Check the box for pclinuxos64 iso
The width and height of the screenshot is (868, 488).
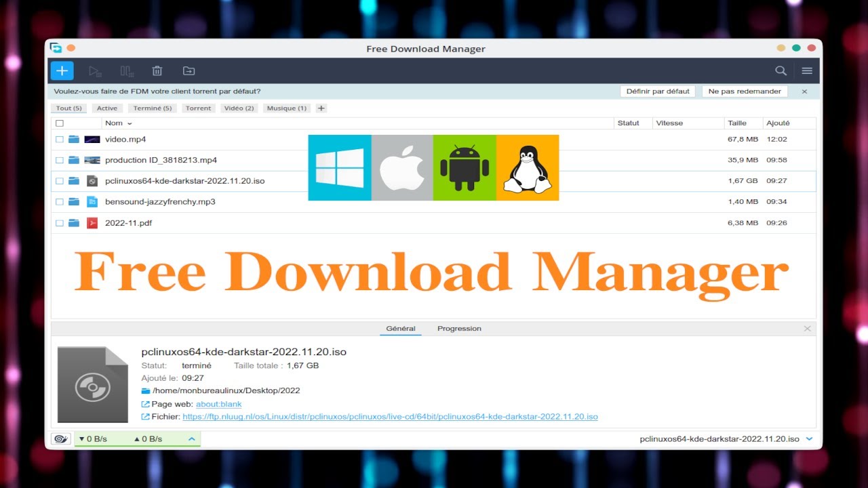60,181
